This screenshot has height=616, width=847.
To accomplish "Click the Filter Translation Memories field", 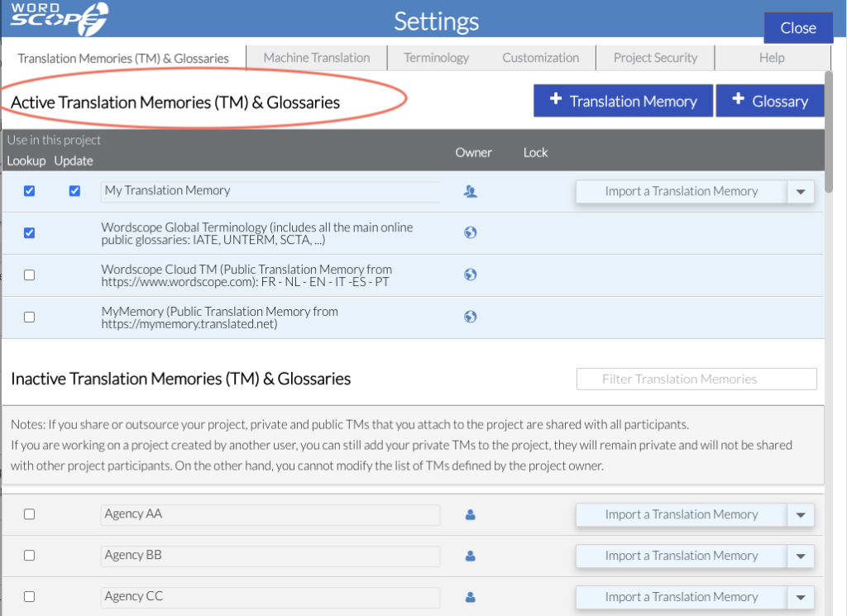I will coord(696,379).
